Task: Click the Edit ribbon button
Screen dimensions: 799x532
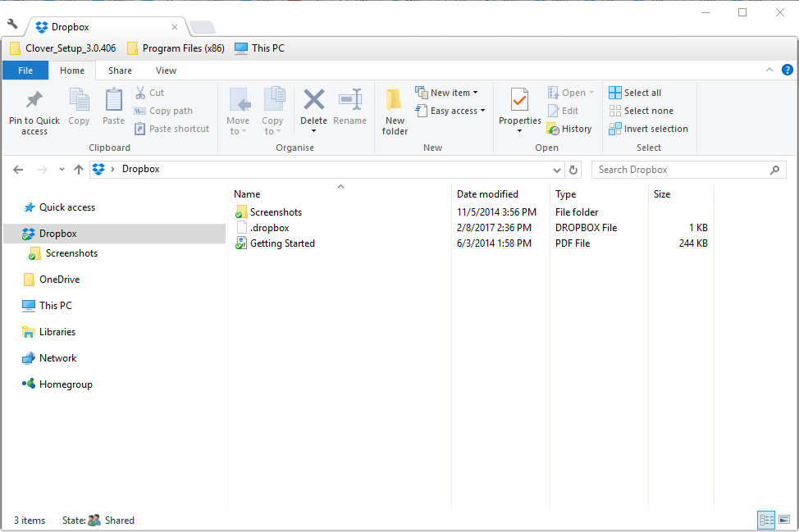Action: click(563, 111)
